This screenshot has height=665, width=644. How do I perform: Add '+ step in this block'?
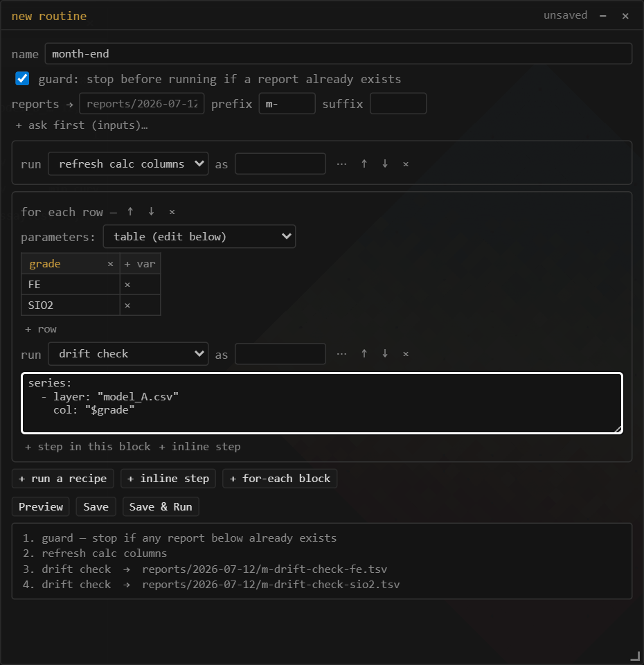click(x=88, y=447)
